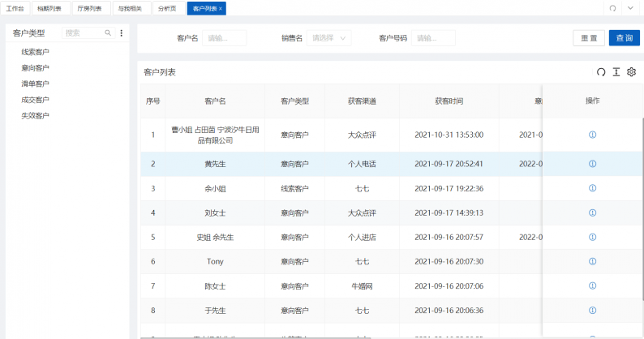The image size is (644, 339).
Task: Click the 客户类型 column header
Action: pos(295,101)
